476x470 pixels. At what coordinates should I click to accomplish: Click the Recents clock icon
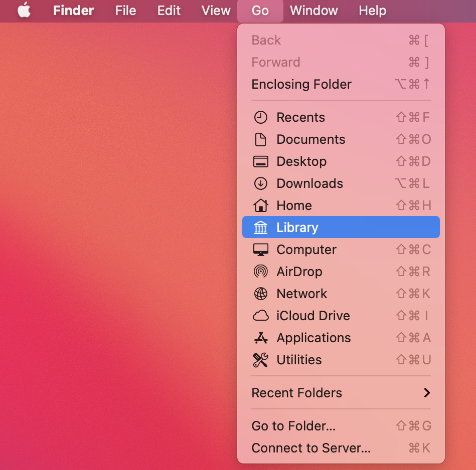(x=260, y=117)
